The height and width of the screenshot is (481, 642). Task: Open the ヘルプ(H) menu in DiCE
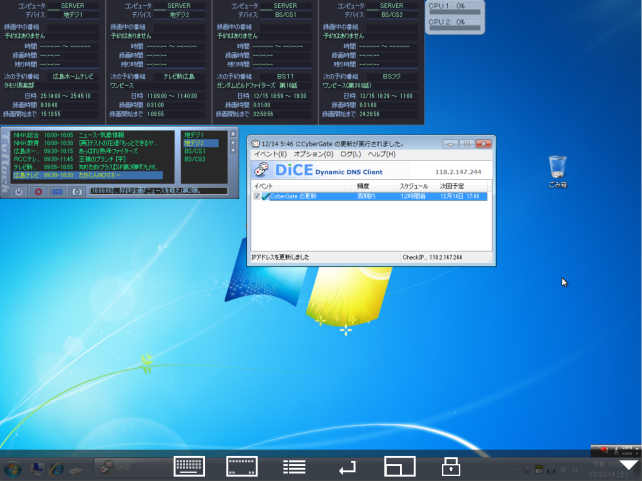[x=382, y=154]
